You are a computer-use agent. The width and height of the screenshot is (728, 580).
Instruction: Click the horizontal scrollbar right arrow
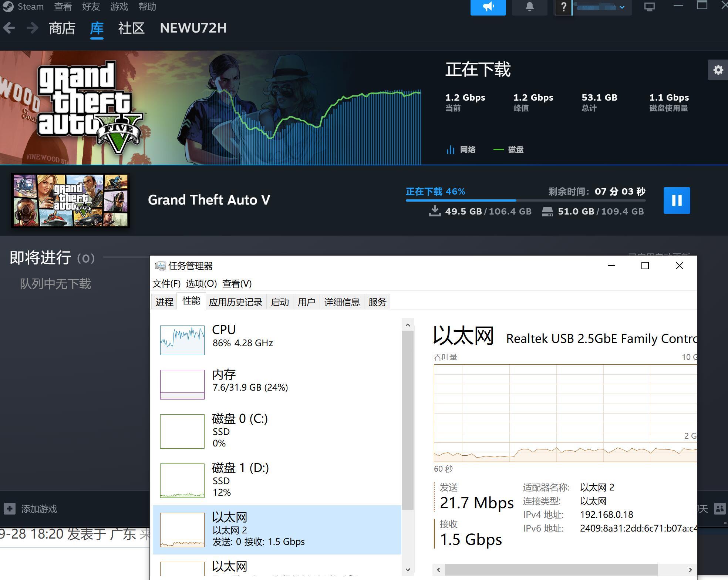(x=690, y=570)
